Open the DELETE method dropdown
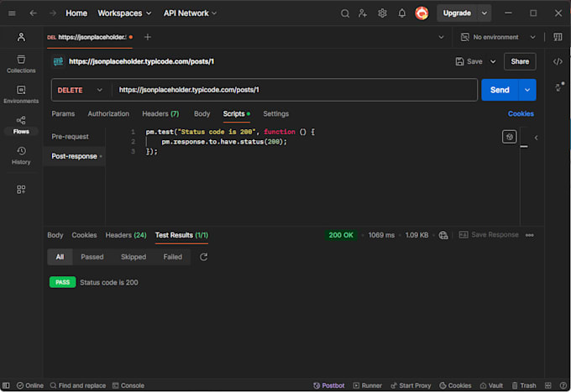 coord(80,90)
